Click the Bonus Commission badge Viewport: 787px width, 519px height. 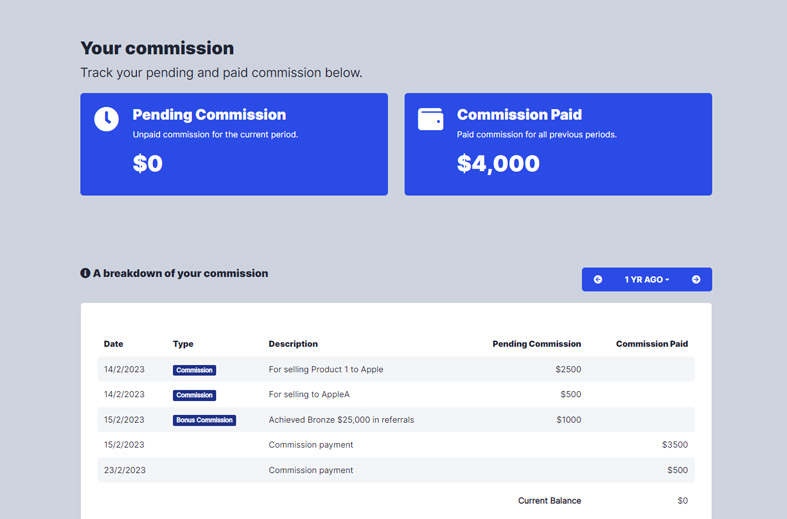[x=204, y=420]
